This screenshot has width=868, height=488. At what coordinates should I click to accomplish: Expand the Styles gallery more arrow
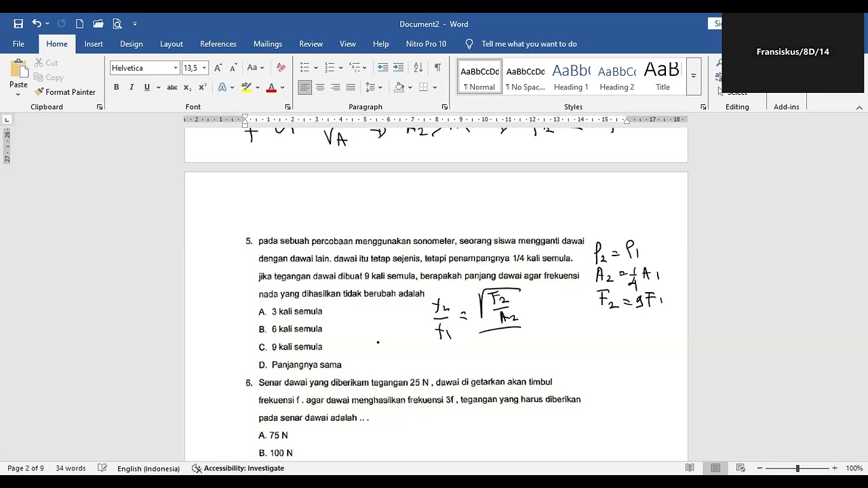[693, 75]
